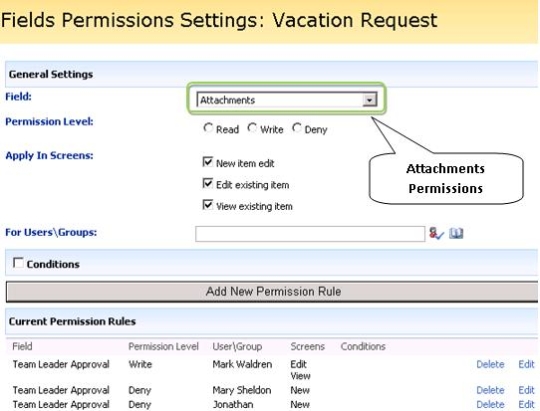Click the Check Names person icon
Viewport: 540px width, 411px height.
pyautogui.click(x=436, y=234)
